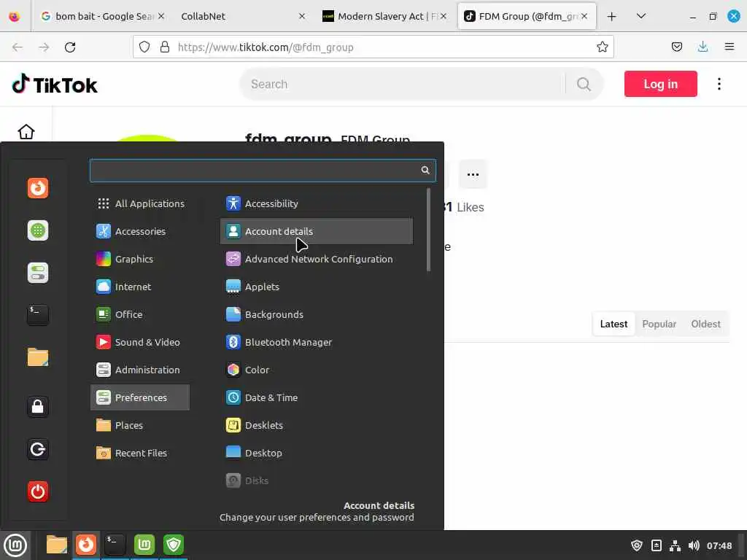Select the Graphics category

coord(140,259)
